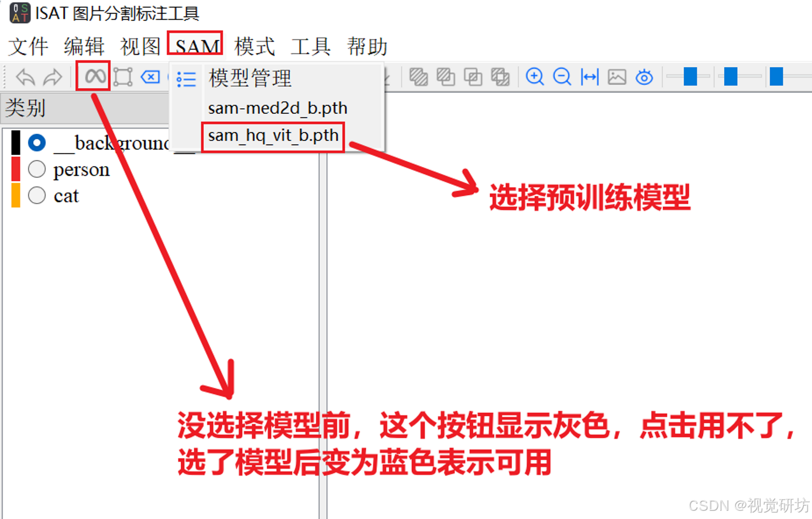812x519 pixels.
Task: Click second blue toolbar slider handle
Action: [731, 76]
